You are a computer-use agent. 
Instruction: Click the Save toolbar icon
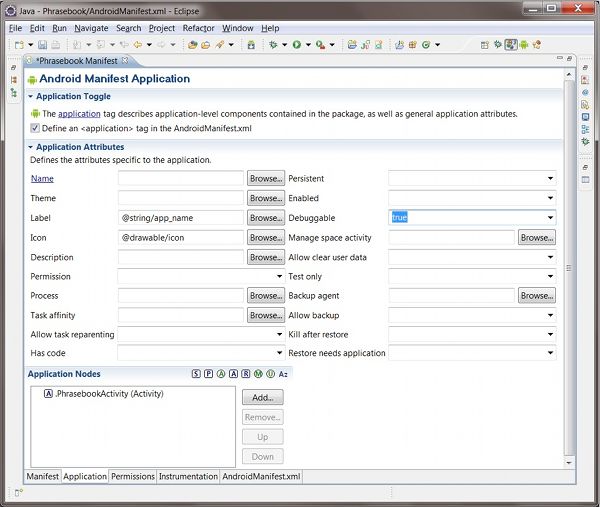(x=42, y=45)
